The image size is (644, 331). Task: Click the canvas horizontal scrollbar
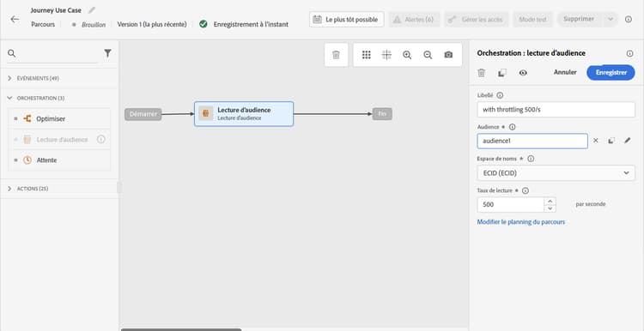tap(181, 329)
